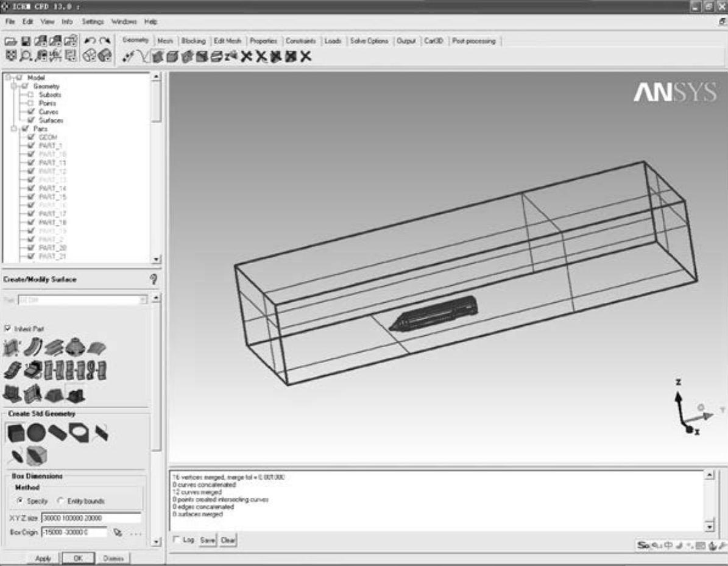
Task: Select the Entity bounds radio button
Action: pos(61,501)
